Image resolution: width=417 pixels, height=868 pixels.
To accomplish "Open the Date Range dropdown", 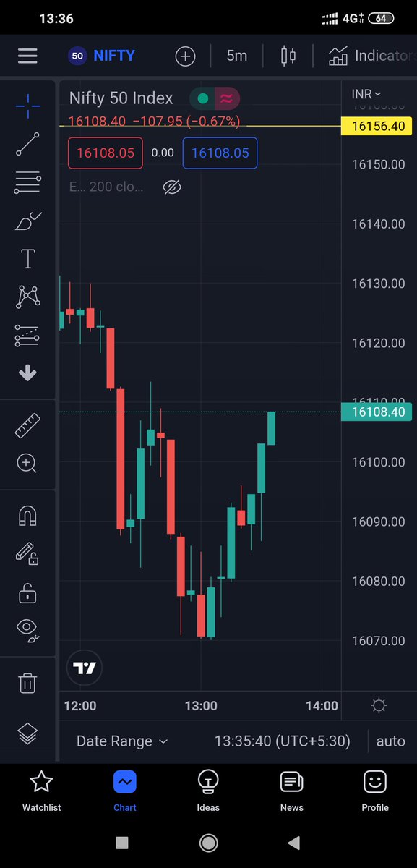I will [x=122, y=741].
